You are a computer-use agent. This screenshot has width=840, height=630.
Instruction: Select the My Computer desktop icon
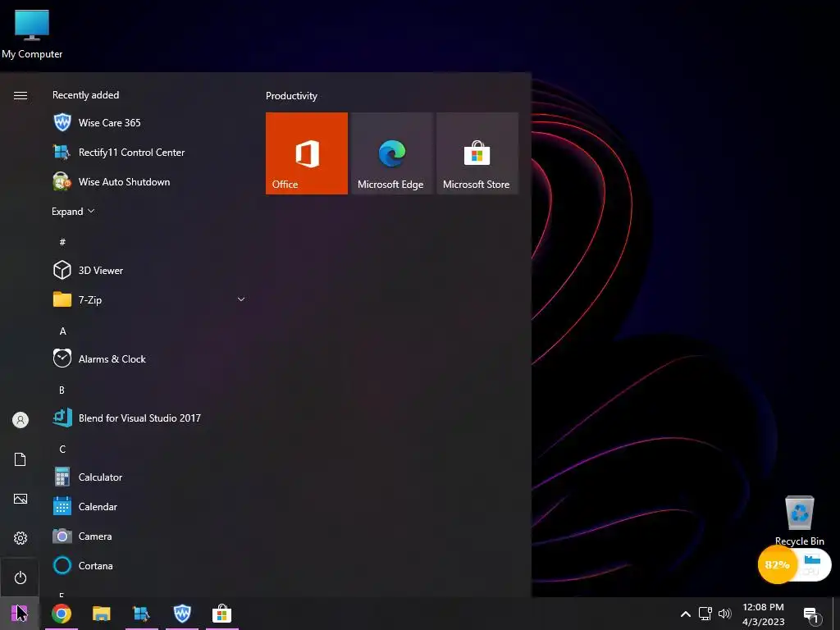pos(32,34)
